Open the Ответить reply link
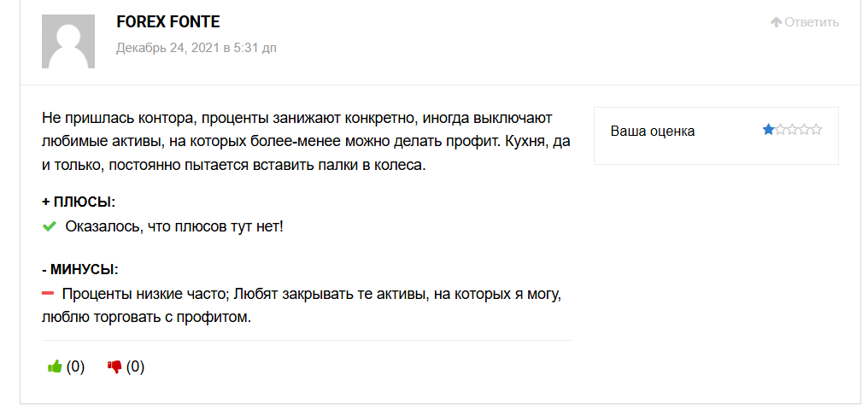868x410 pixels. pyautogui.click(x=812, y=22)
